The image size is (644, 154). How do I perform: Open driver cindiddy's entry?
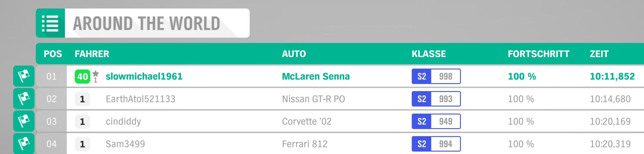123,122
